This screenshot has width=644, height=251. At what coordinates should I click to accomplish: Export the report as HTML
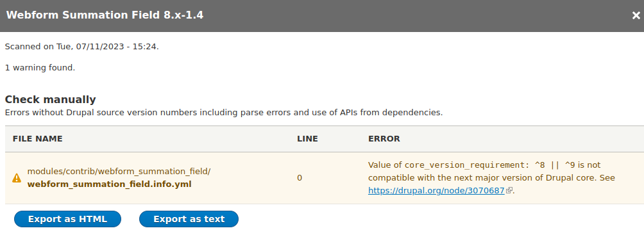point(67,219)
